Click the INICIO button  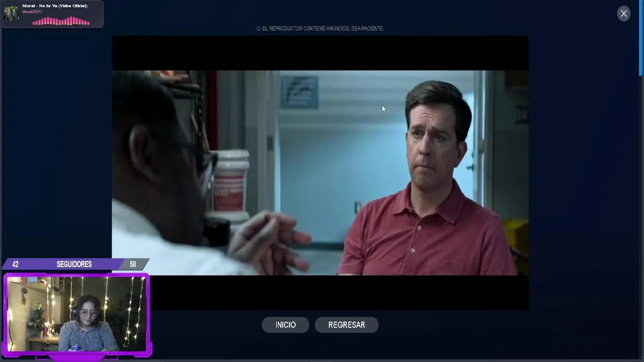(x=285, y=325)
